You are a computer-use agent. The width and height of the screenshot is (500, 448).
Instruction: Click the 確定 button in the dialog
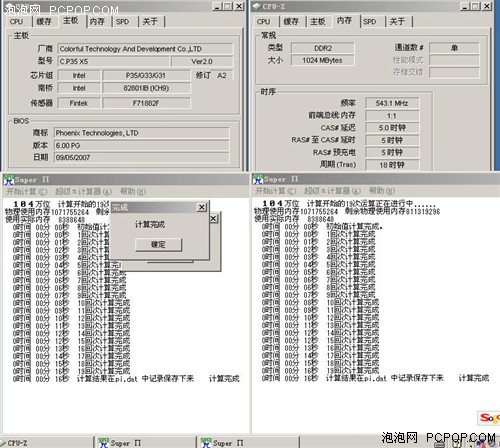click(158, 244)
